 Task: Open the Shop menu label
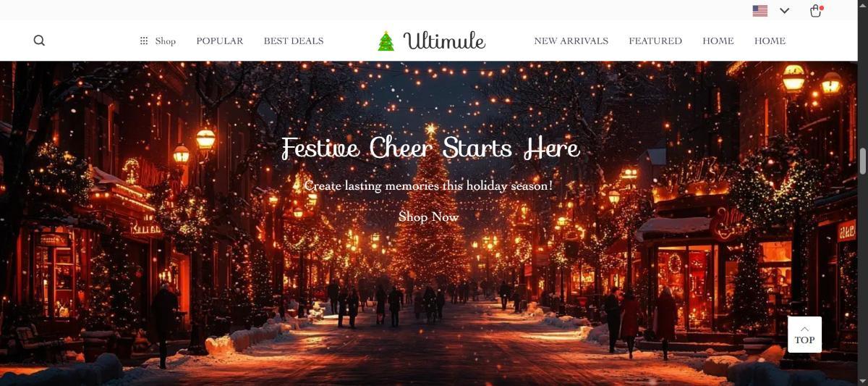[x=166, y=41]
